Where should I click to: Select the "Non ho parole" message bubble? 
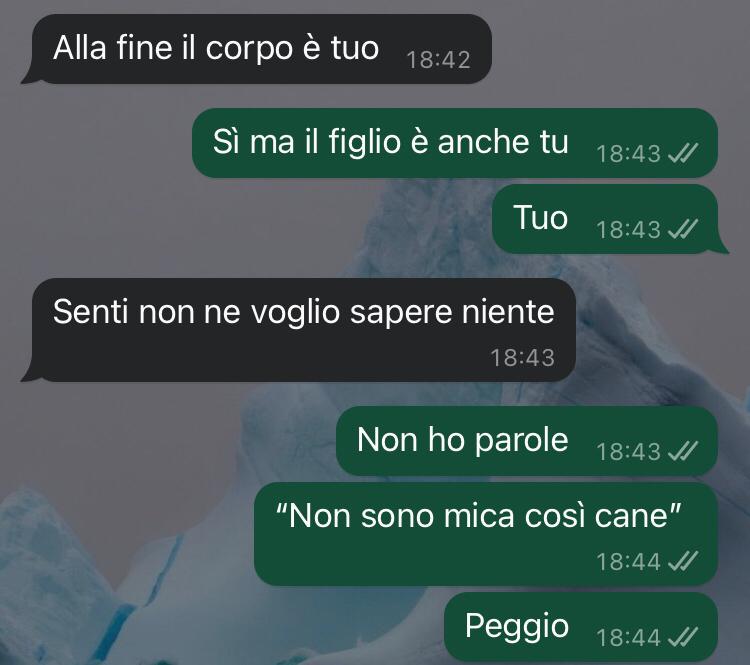pos(527,441)
